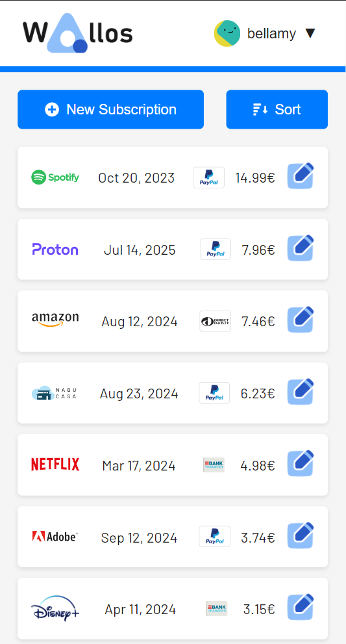Select the Netflix logo thumbnail

55,465
